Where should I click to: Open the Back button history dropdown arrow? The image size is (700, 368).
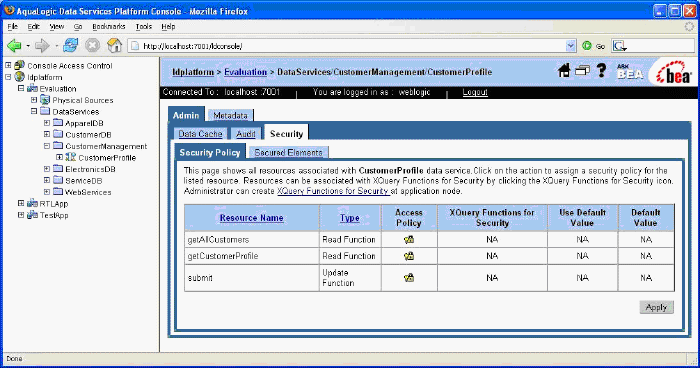coord(28,46)
